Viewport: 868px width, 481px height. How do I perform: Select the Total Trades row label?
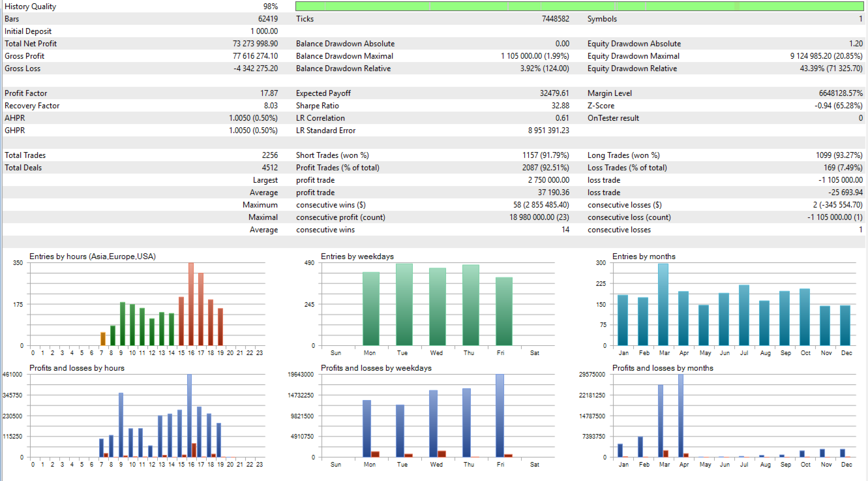pos(25,155)
